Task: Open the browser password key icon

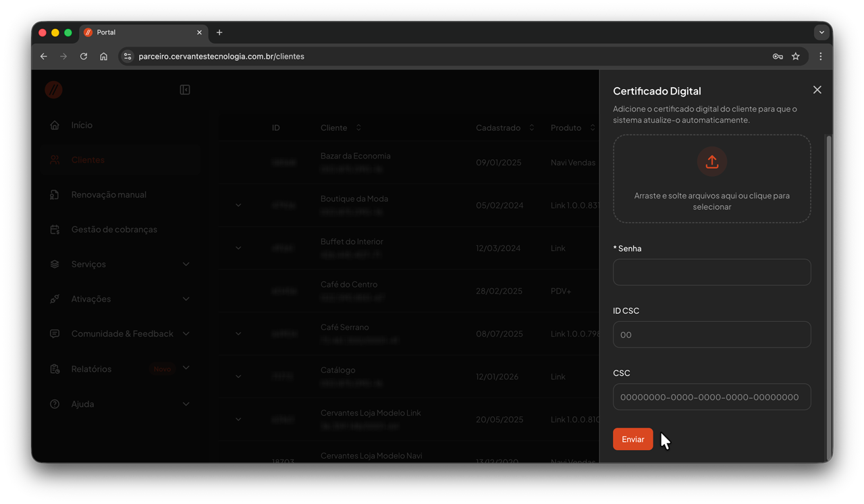Action: [x=778, y=57]
